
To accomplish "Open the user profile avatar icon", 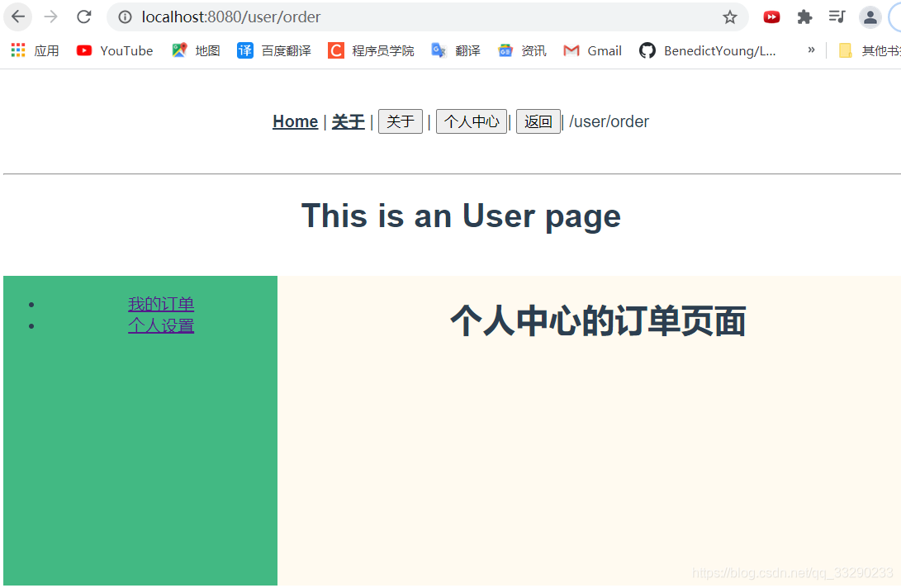I will pos(870,17).
